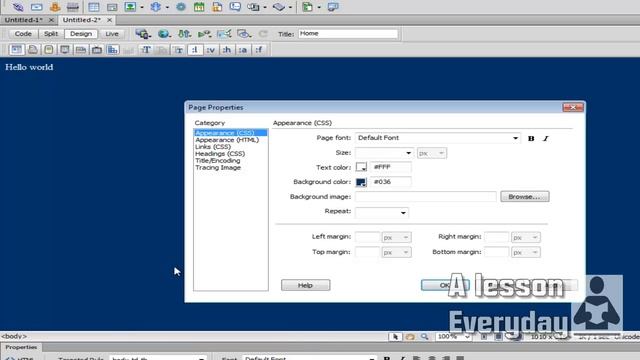This screenshot has width=640, height=360.
Task: Click the Text color #FFF value field
Action: [x=391, y=167]
